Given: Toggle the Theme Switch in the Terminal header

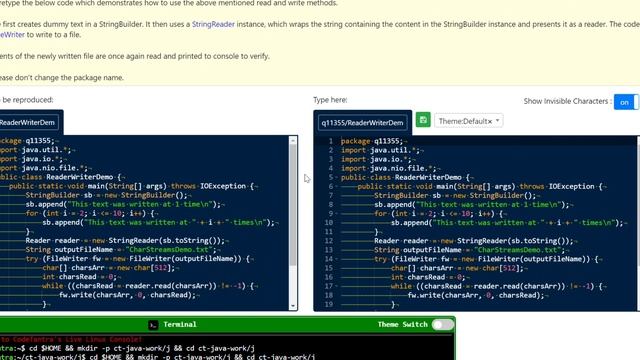Looking at the screenshot, I should coord(443,324).
